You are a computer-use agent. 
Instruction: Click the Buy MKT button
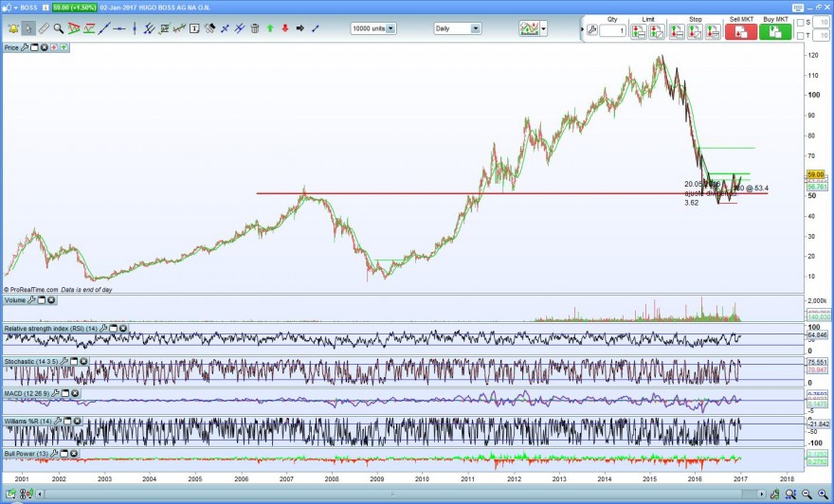[775, 31]
